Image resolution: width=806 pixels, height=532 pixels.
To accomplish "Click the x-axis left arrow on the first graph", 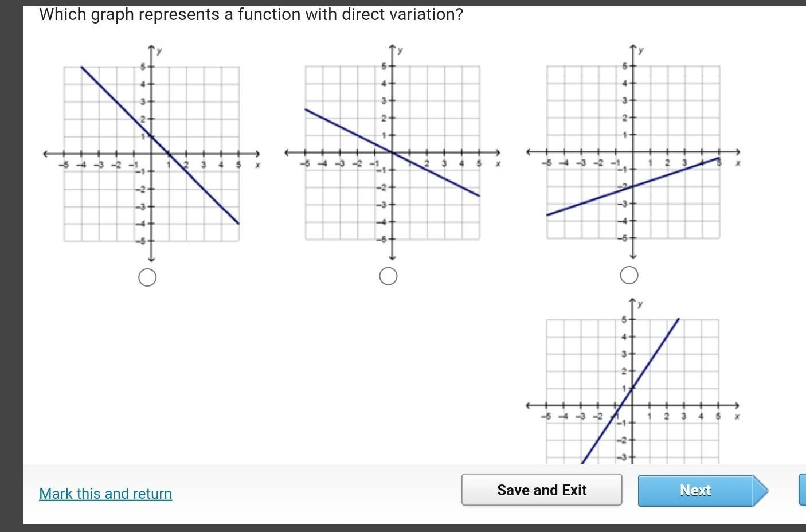I will tap(45, 154).
